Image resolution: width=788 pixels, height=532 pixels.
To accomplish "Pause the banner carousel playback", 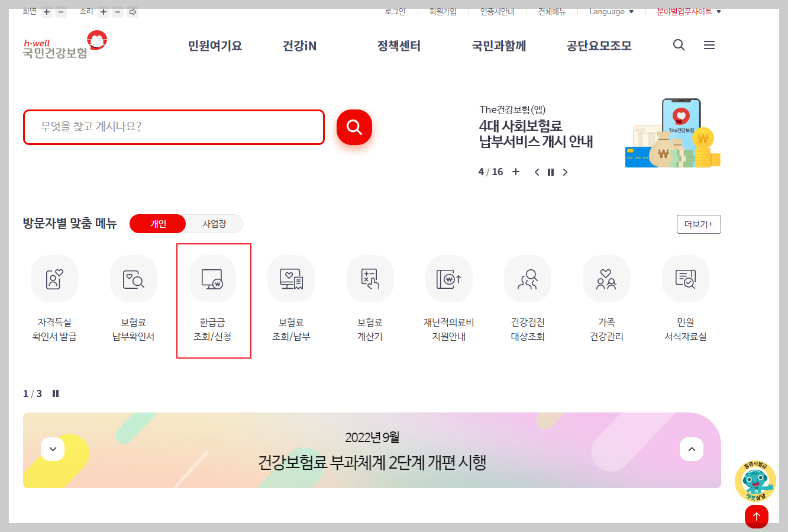I will click(551, 172).
